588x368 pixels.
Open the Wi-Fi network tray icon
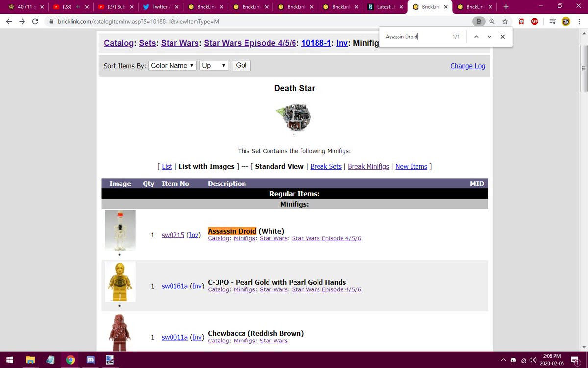523,360
